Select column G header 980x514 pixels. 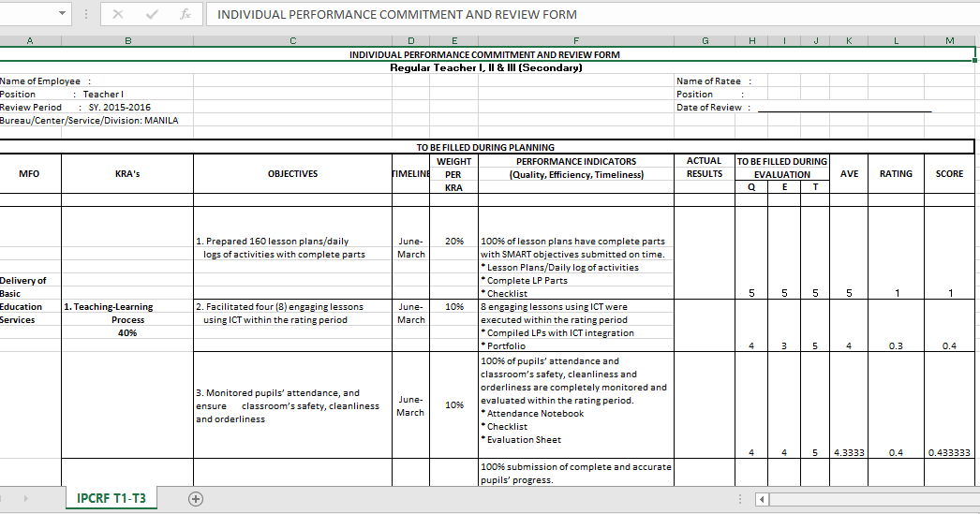(x=705, y=40)
